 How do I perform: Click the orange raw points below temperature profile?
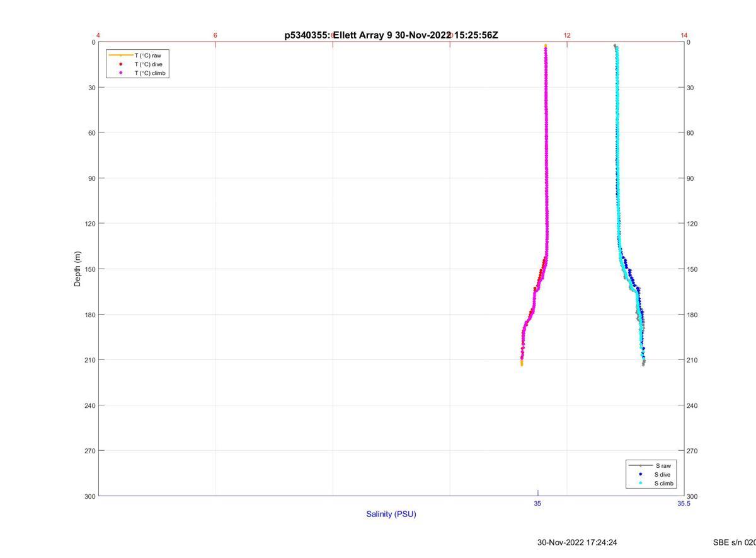click(522, 363)
